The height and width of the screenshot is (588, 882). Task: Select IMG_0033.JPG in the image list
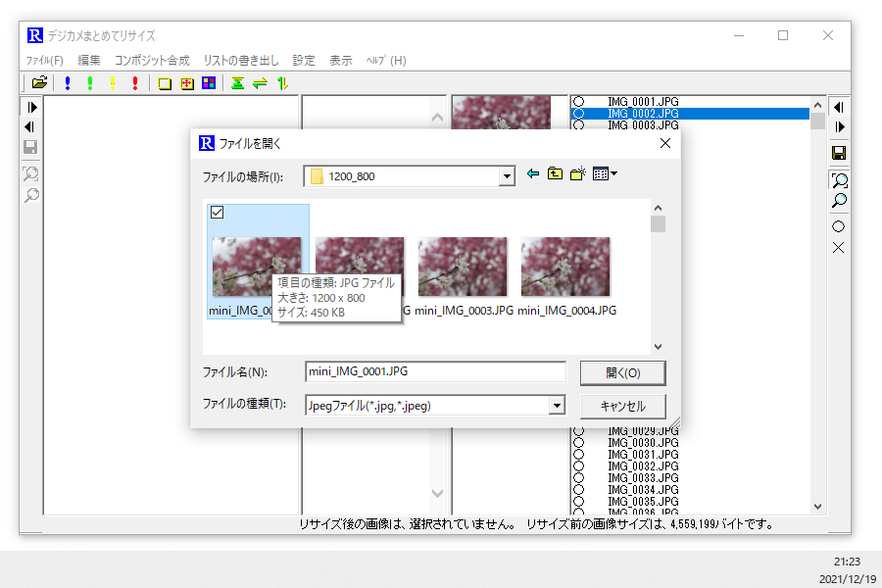643,478
